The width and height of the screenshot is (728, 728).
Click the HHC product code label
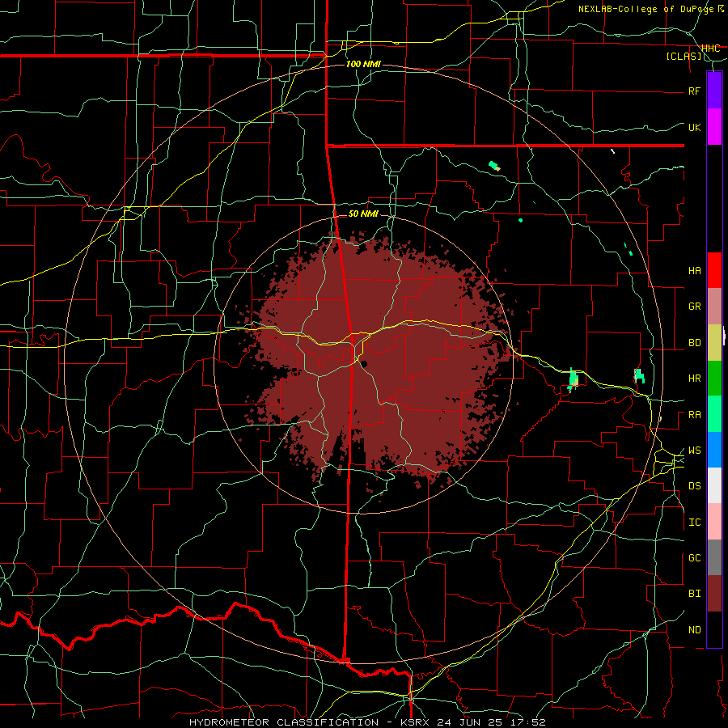coord(710,49)
